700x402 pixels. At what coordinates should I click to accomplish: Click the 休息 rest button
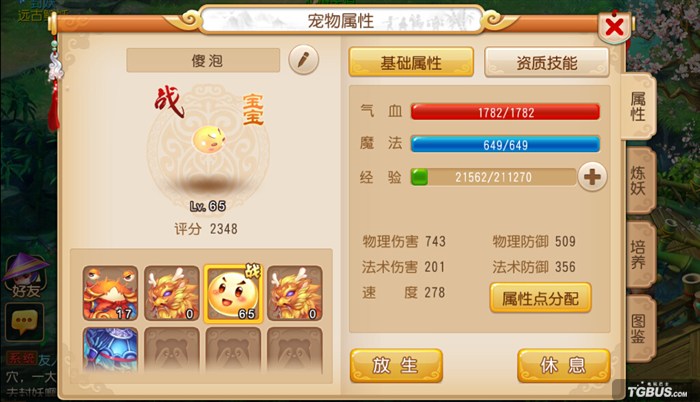pos(563,365)
